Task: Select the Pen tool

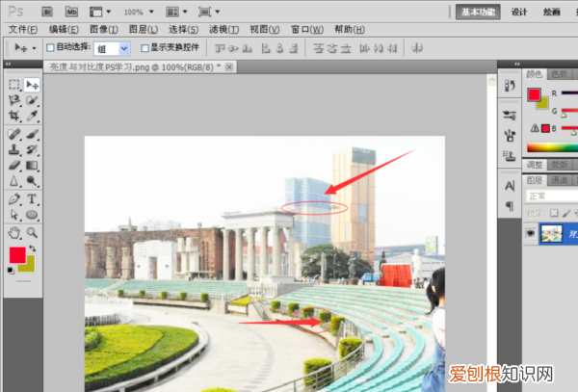Action: point(14,198)
